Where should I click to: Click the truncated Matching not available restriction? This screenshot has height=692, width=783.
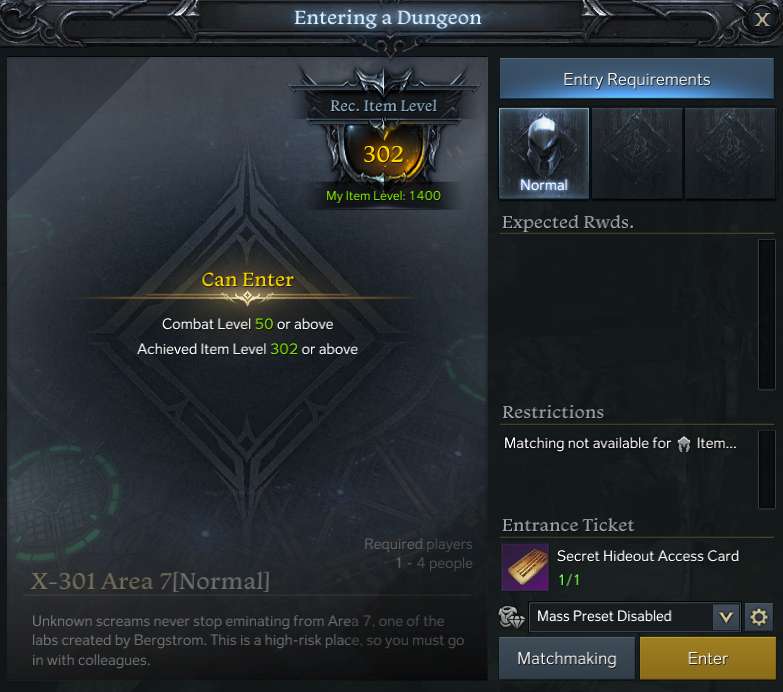click(620, 443)
